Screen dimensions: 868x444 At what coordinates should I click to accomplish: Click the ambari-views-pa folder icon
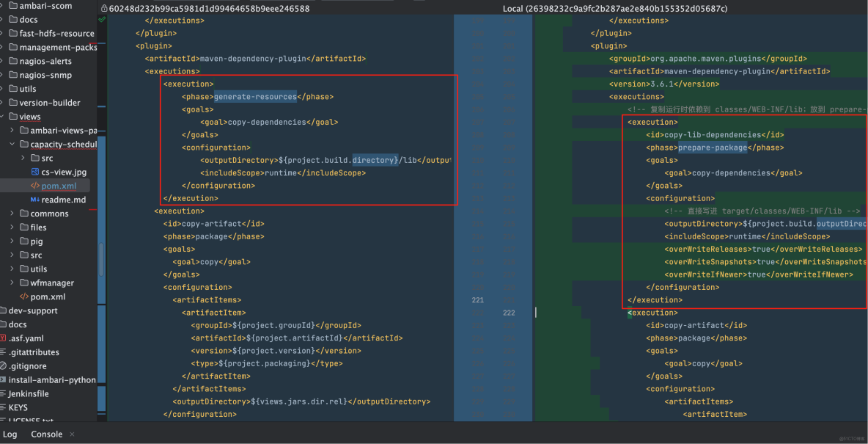click(23, 130)
